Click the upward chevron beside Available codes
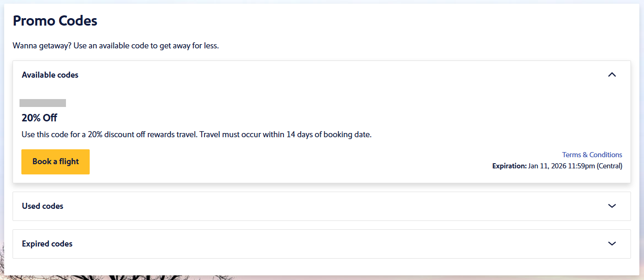The width and height of the screenshot is (644, 280). (x=612, y=74)
